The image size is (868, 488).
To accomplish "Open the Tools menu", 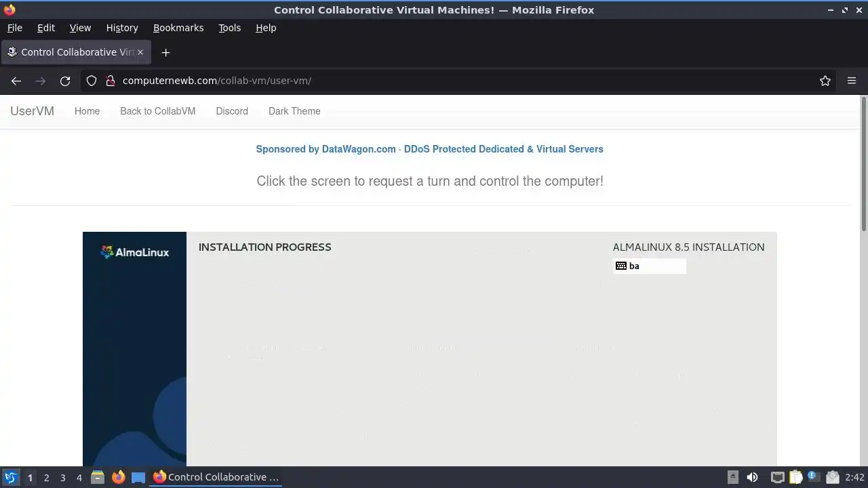I will (229, 28).
